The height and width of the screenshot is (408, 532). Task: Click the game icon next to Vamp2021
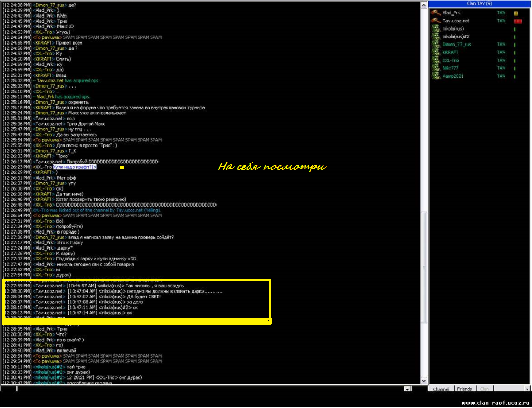tap(436, 76)
